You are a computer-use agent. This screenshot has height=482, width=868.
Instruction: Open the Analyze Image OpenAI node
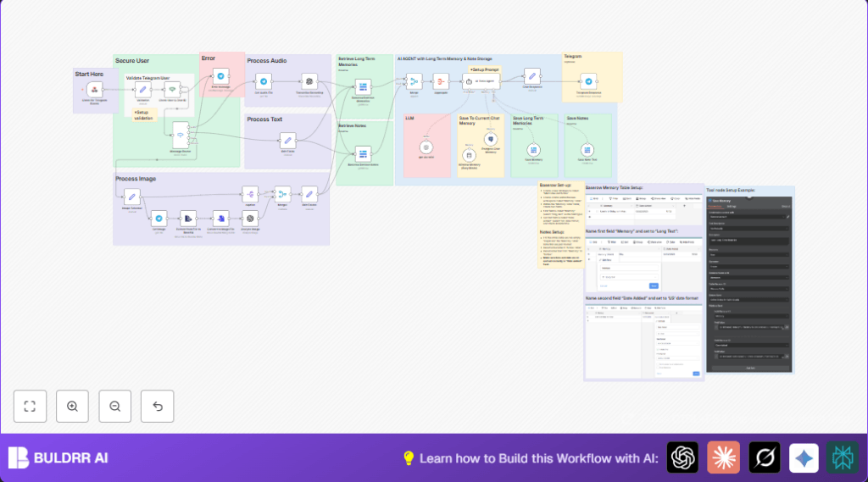[x=250, y=219]
